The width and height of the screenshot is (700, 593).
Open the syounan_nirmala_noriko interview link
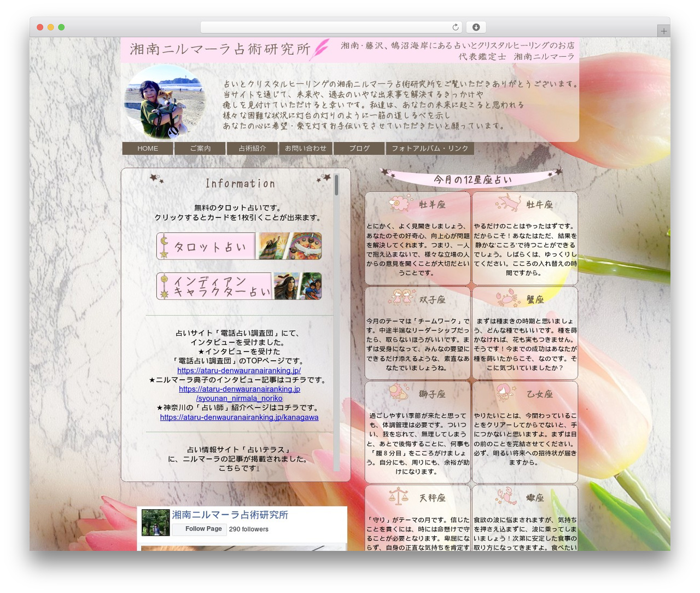[x=240, y=394]
